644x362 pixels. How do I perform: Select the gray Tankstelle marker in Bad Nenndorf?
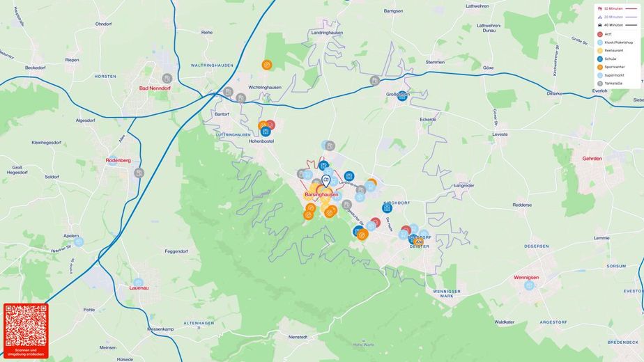(x=167, y=78)
